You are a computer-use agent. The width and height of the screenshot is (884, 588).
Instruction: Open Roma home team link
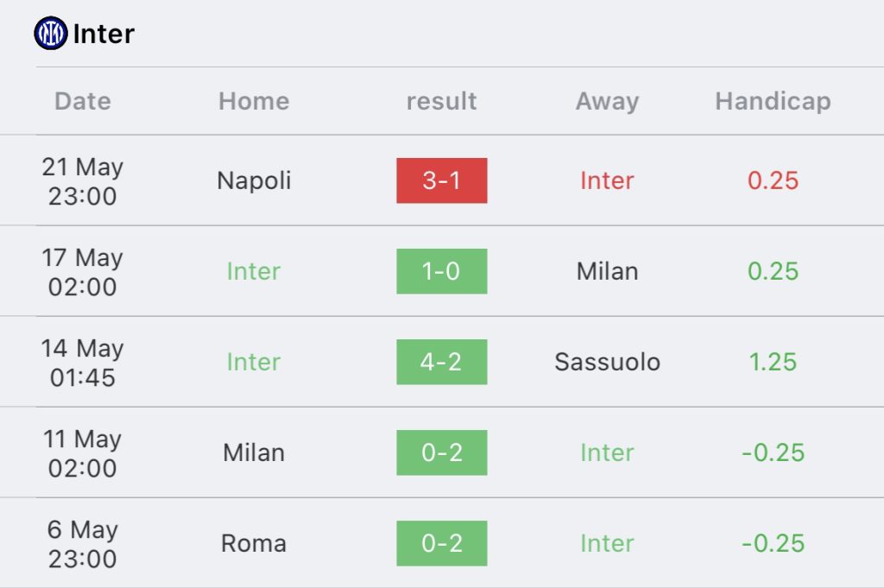(x=254, y=543)
